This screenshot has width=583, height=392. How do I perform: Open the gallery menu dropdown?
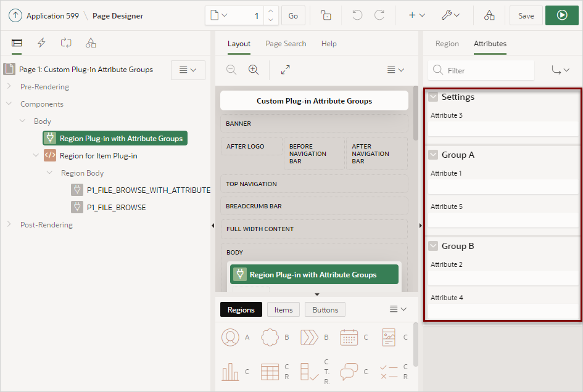coord(398,309)
